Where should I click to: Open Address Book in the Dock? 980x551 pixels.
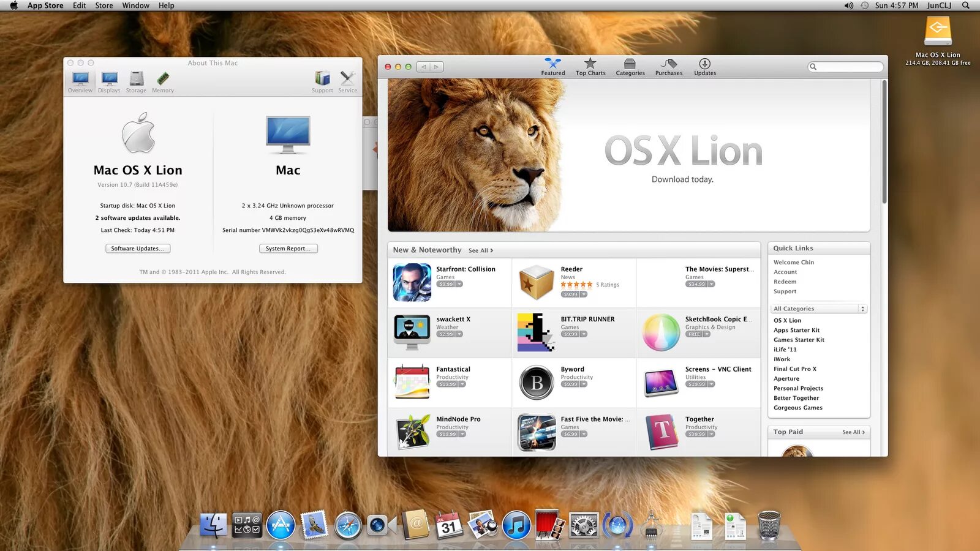[x=415, y=525]
